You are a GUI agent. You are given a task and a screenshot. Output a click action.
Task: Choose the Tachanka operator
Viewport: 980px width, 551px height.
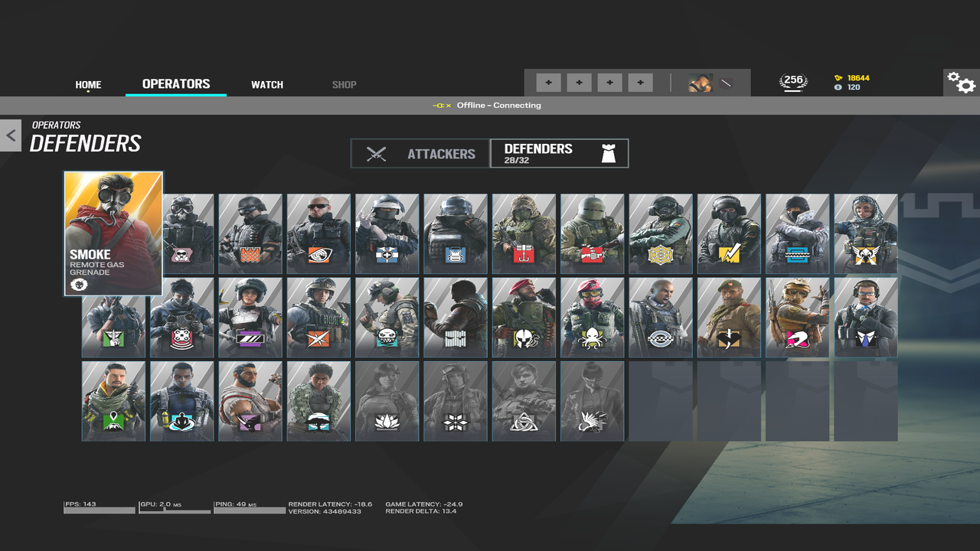click(x=592, y=233)
